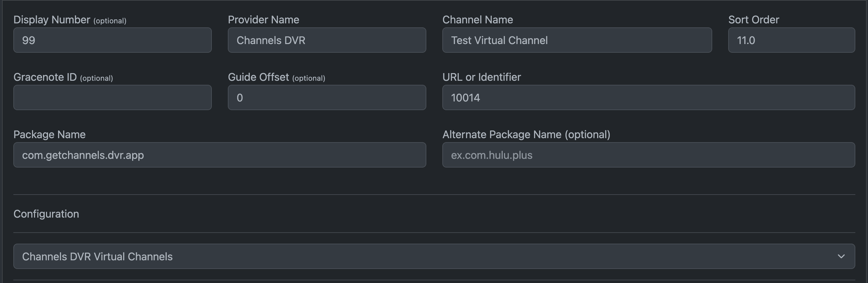
Task: Click the empty Gracenote ID field
Action: tap(112, 97)
